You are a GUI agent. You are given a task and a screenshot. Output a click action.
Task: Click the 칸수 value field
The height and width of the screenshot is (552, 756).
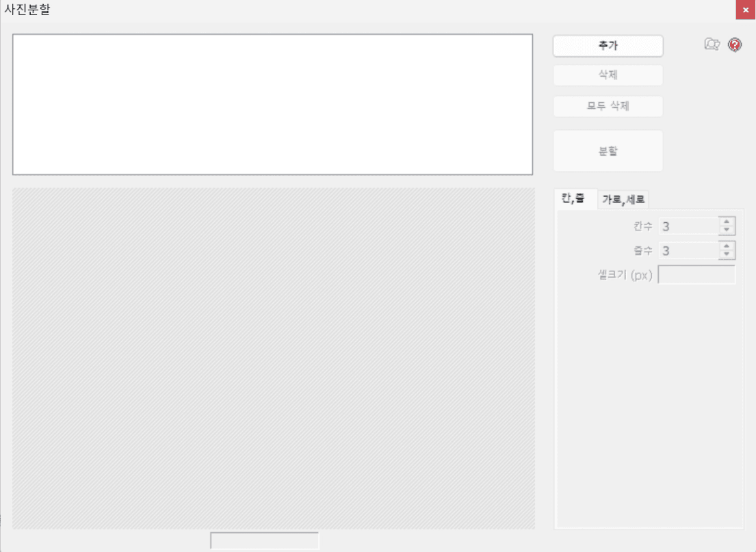click(688, 226)
